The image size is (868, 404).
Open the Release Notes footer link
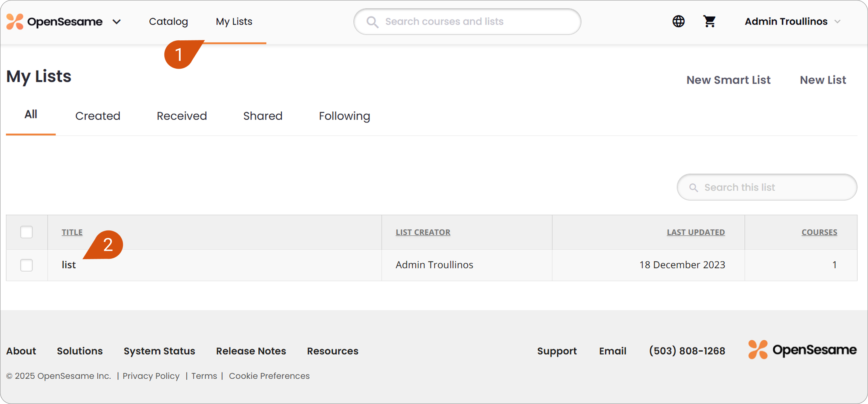pyautogui.click(x=251, y=351)
